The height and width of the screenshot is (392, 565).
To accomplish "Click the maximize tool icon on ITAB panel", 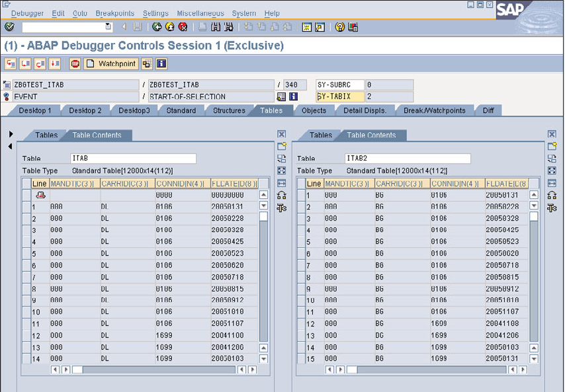I will pyautogui.click(x=282, y=171).
